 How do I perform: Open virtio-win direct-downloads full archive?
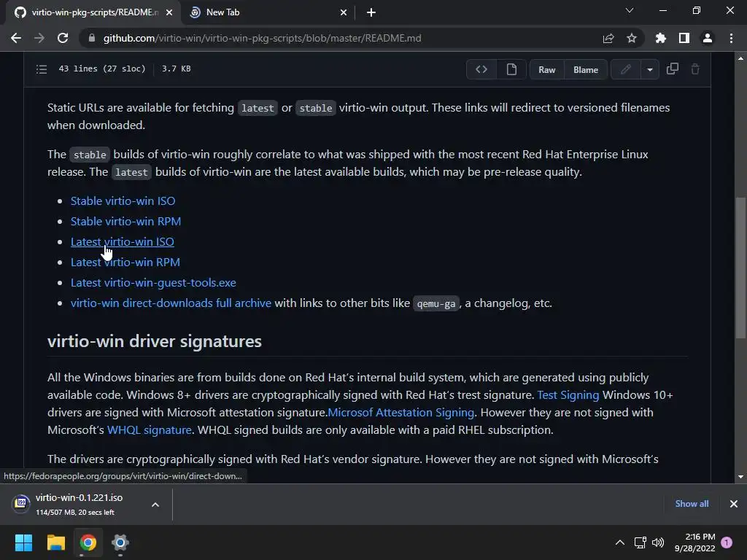point(171,303)
